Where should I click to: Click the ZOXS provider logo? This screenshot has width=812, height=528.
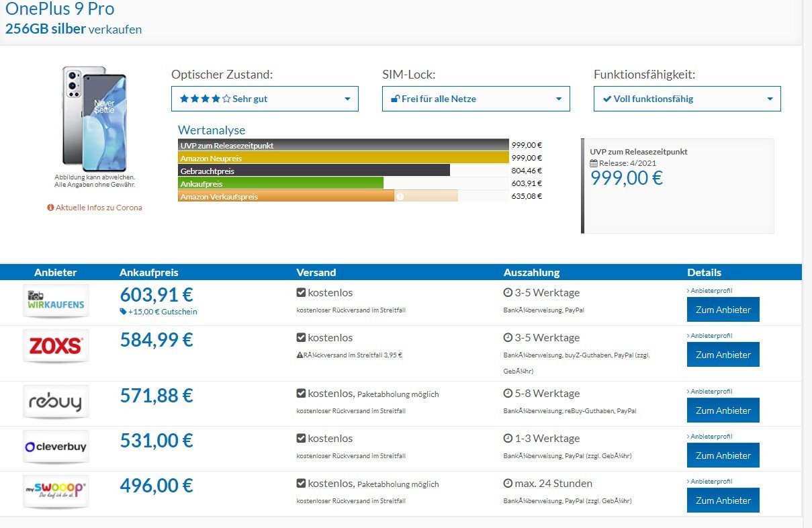[56, 346]
